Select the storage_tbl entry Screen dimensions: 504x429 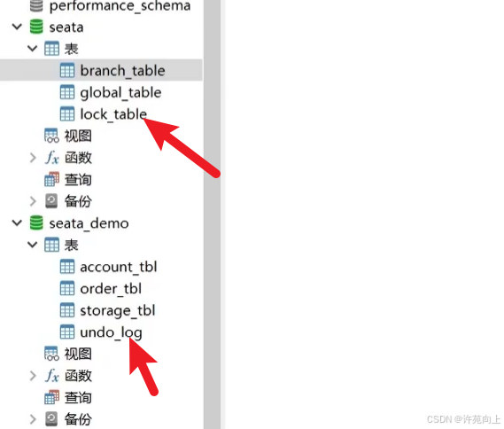click(x=117, y=311)
